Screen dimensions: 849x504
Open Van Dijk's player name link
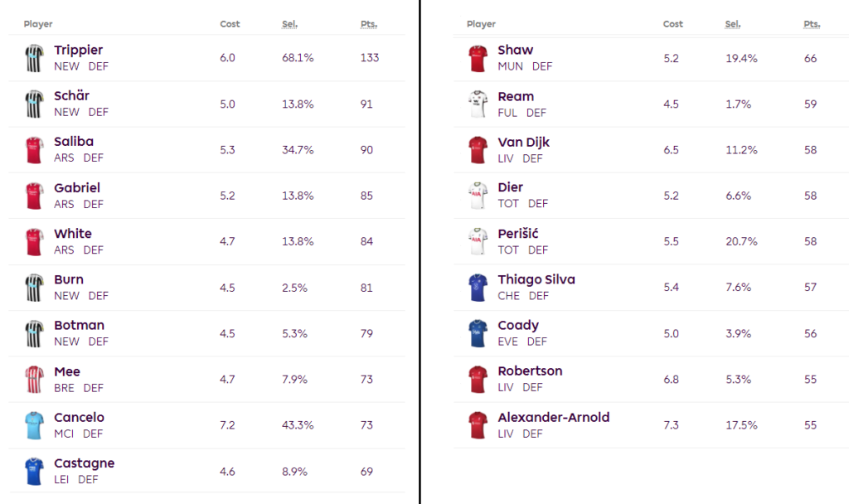point(524,142)
